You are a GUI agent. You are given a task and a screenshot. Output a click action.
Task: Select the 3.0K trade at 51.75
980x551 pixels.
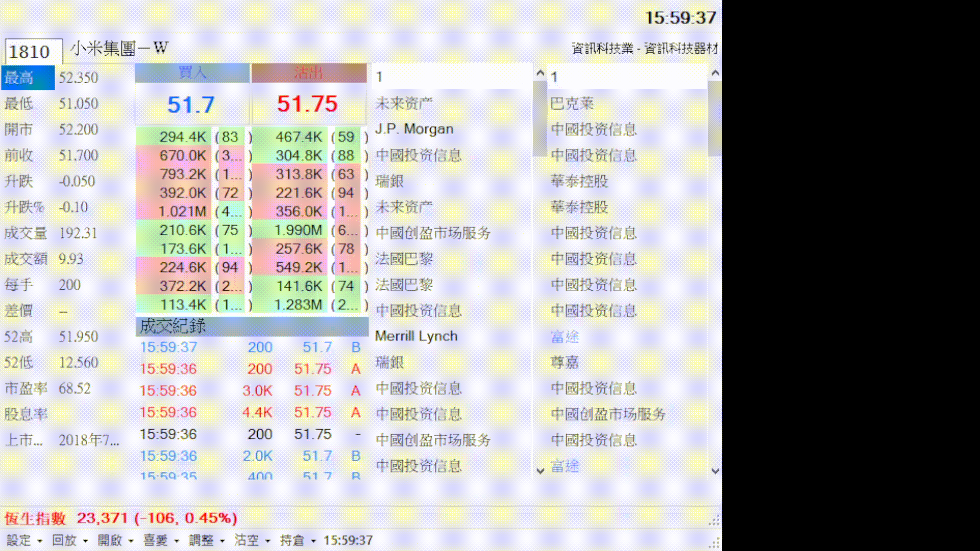tap(252, 391)
